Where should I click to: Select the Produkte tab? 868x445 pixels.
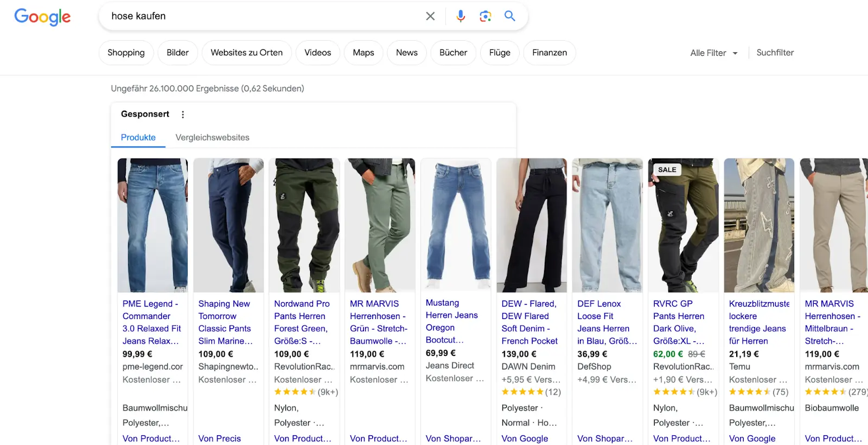(x=138, y=137)
